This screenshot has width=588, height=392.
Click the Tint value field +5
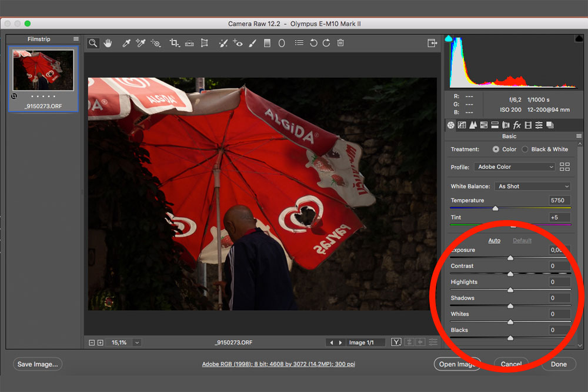point(560,217)
